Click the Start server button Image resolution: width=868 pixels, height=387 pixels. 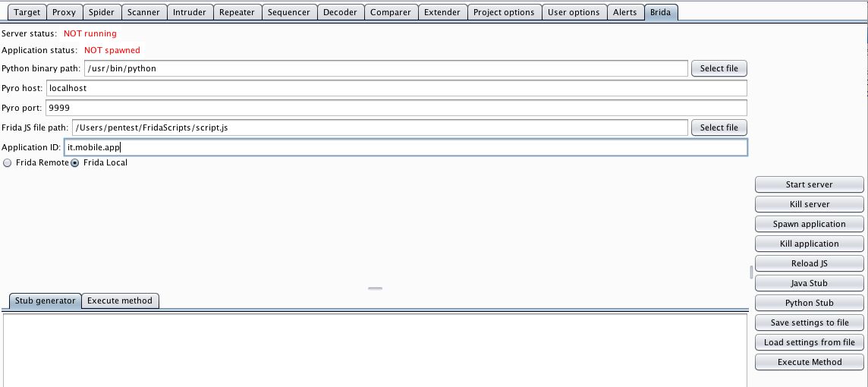click(x=809, y=184)
